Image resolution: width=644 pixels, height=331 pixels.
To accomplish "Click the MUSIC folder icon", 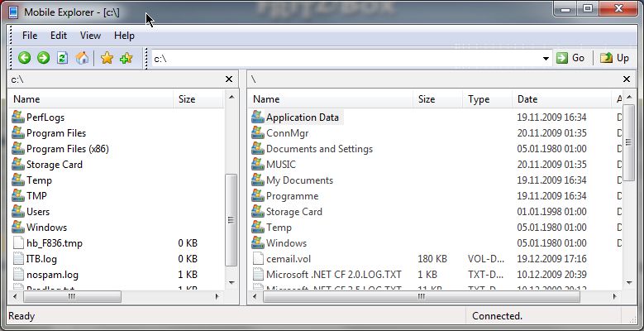I will 258,164.
